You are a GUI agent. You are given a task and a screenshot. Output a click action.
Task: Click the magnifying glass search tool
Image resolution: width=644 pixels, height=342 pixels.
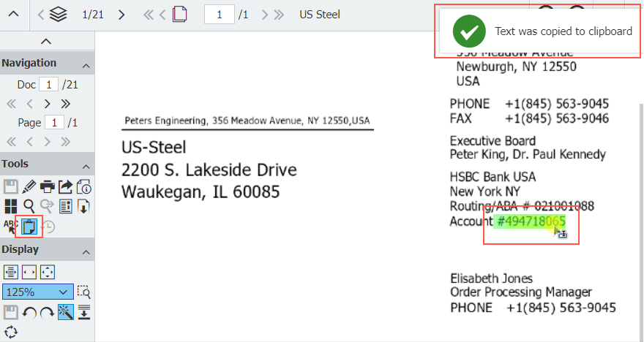click(29, 206)
